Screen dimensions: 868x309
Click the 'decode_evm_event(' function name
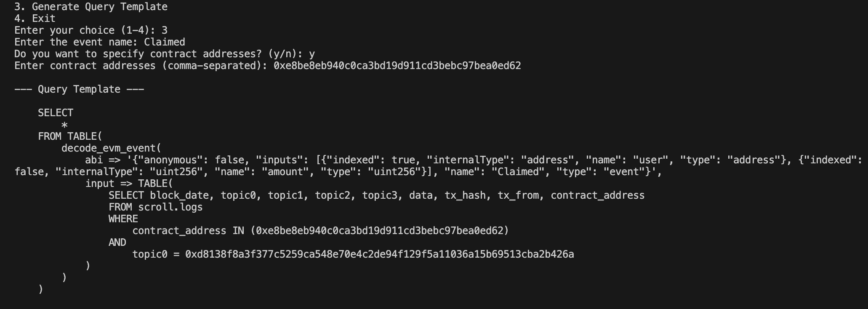coord(112,148)
